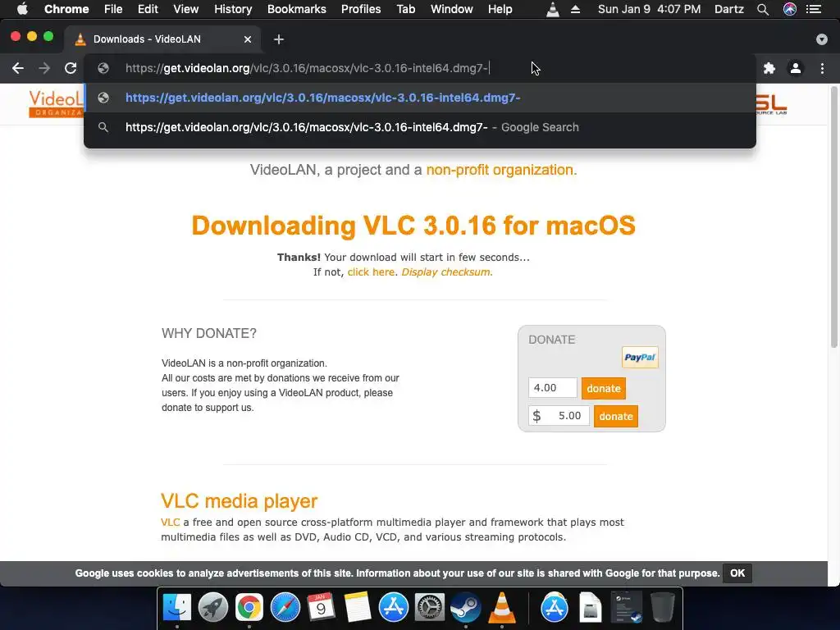Screen dimensions: 840x630
Task: Open Calendar from the Dock
Action: pos(321,608)
